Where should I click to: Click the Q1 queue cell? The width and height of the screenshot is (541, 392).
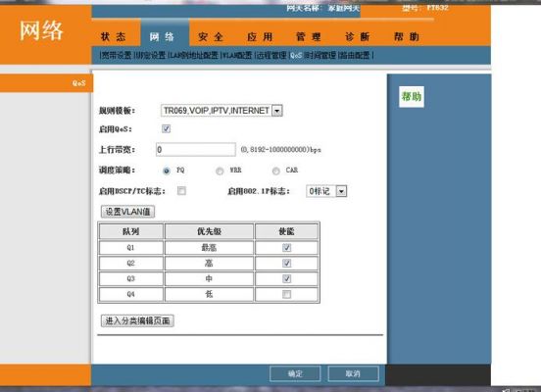point(130,247)
